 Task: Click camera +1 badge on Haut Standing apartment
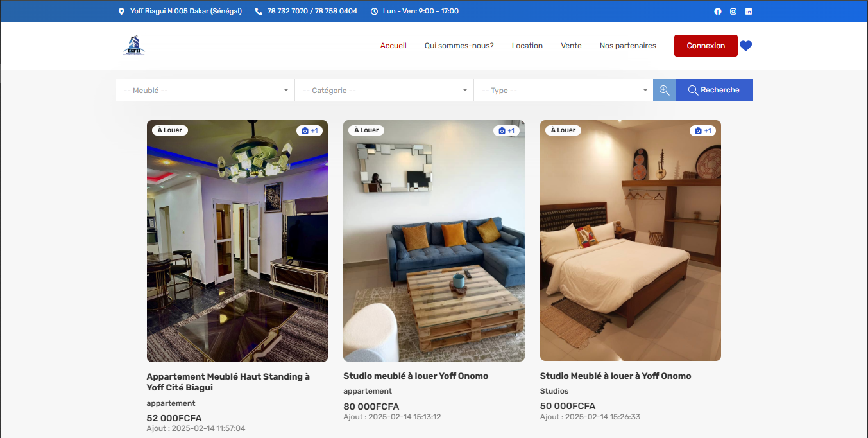310,130
